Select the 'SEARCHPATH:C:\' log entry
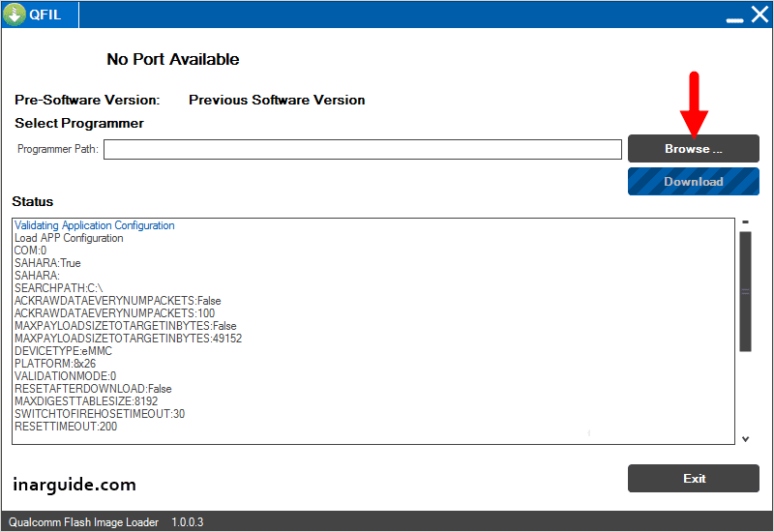Image resolution: width=774 pixels, height=532 pixels. 58,288
